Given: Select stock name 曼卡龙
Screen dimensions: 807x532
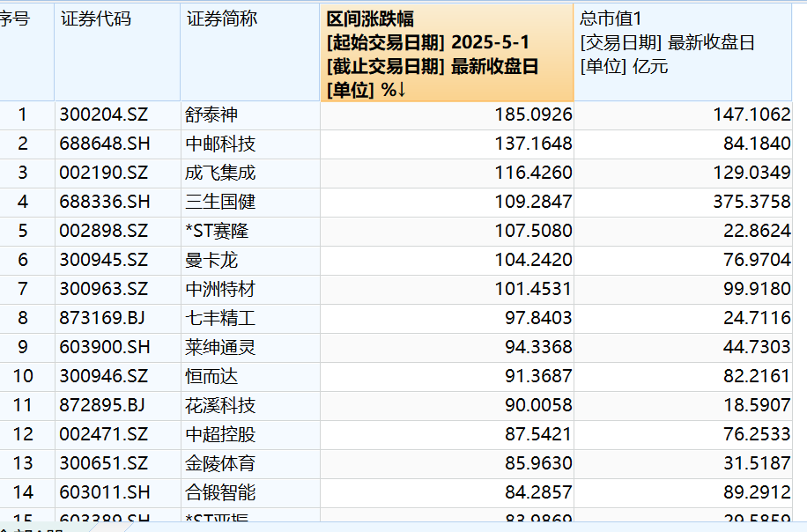Looking at the screenshot, I should 211,260.
